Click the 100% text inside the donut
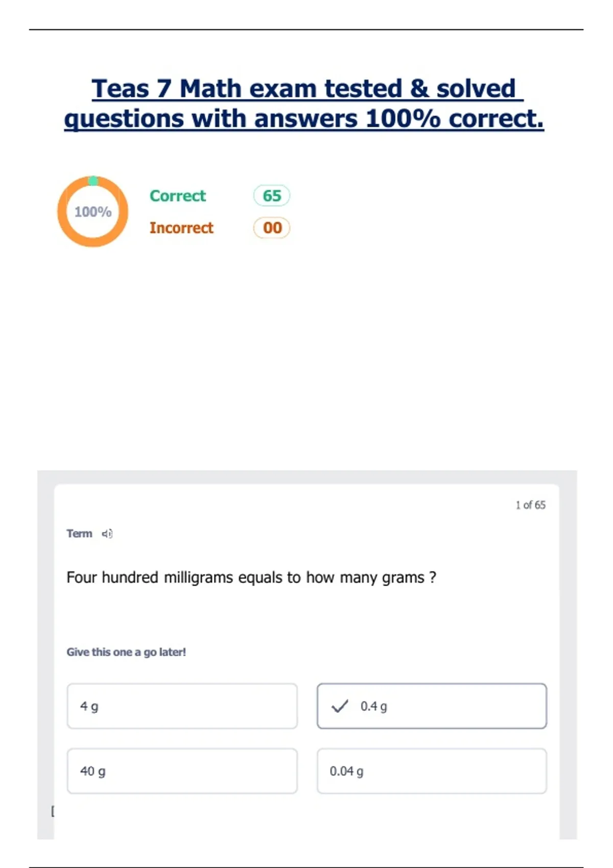Screen dimensions: 613x868 (x=93, y=212)
